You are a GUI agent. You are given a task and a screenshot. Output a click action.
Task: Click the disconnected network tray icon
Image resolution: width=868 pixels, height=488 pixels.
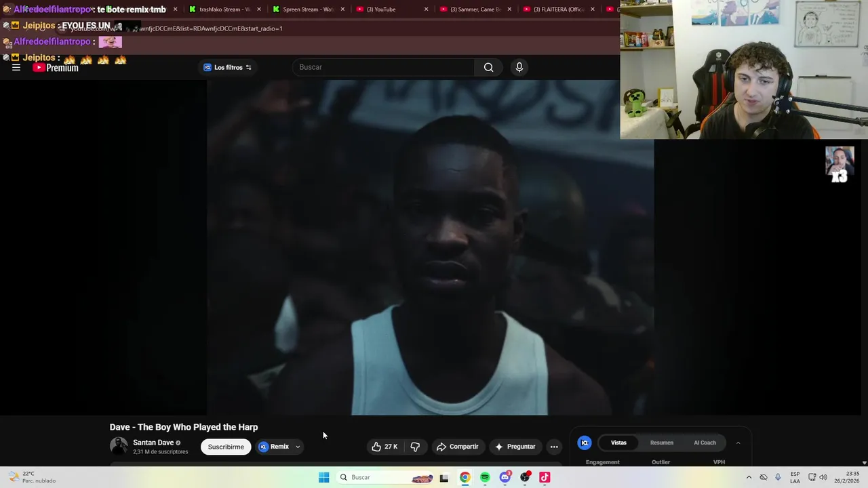(x=764, y=477)
